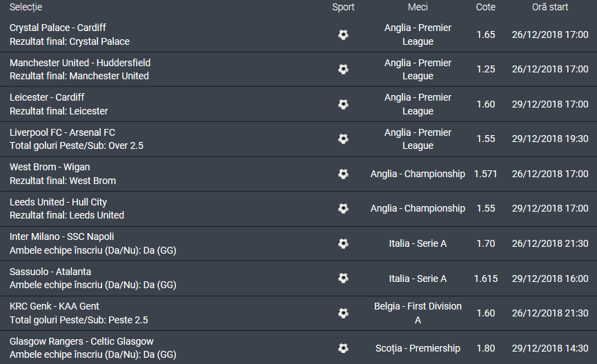Click the soccer ball icon for Crystal Palace - Cardiff
The width and height of the screenshot is (597, 364).
click(343, 34)
